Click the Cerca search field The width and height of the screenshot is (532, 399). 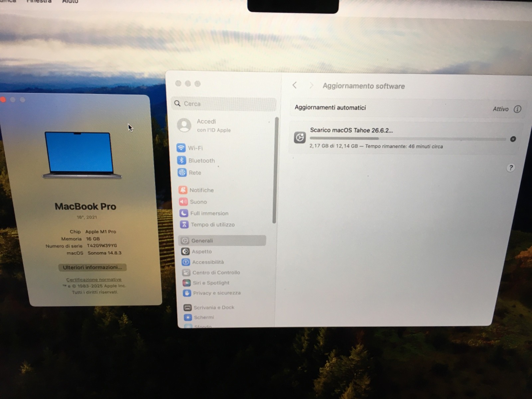pos(223,104)
